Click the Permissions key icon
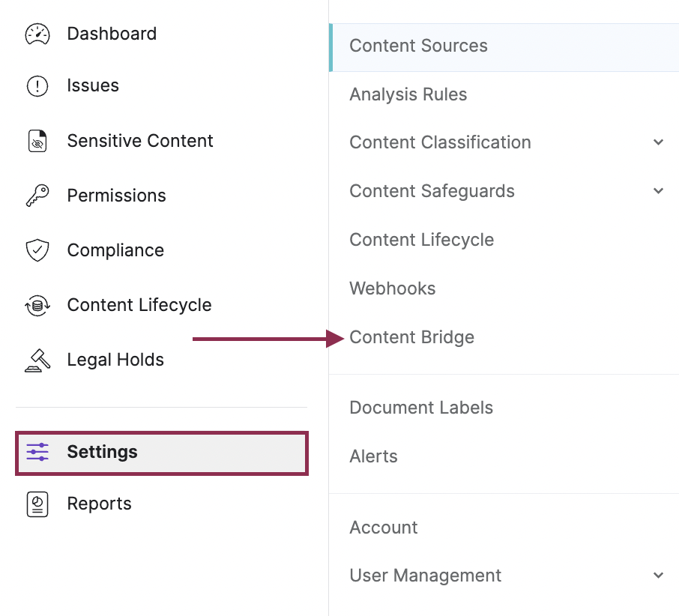679x616 pixels. (37, 196)
